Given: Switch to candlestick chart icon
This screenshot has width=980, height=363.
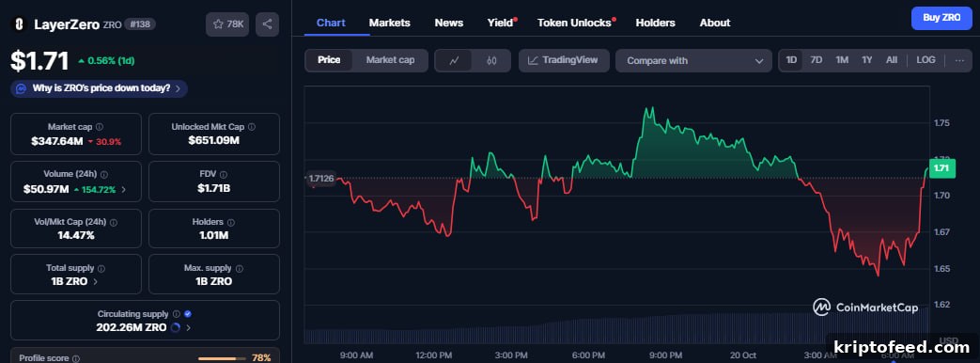Looking at the screenshot, I should (491, 61).
